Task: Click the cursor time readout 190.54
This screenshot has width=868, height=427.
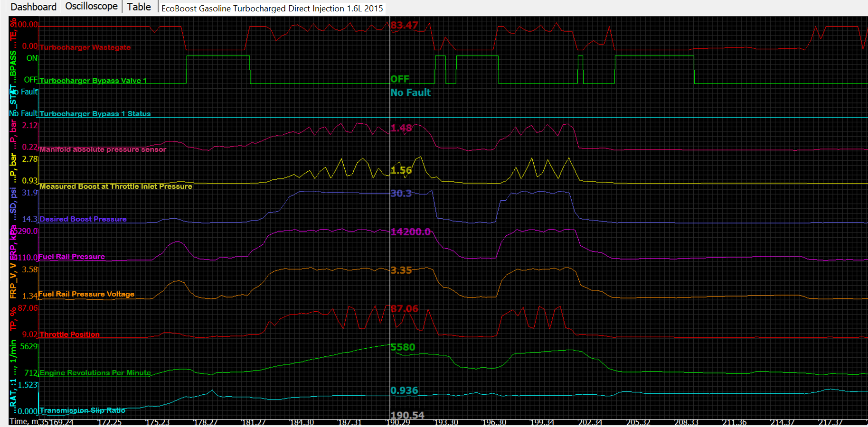Action: 407,416
